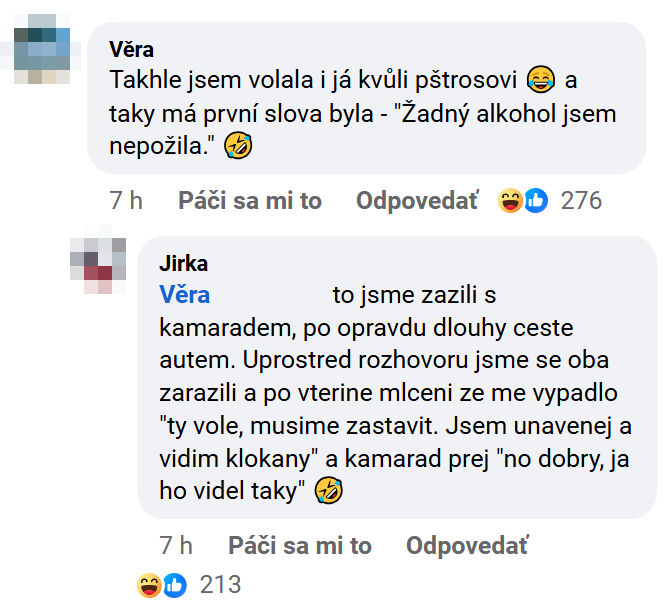Open Jirka's profile from his name

pyautogui.click(x=183, y=264)
